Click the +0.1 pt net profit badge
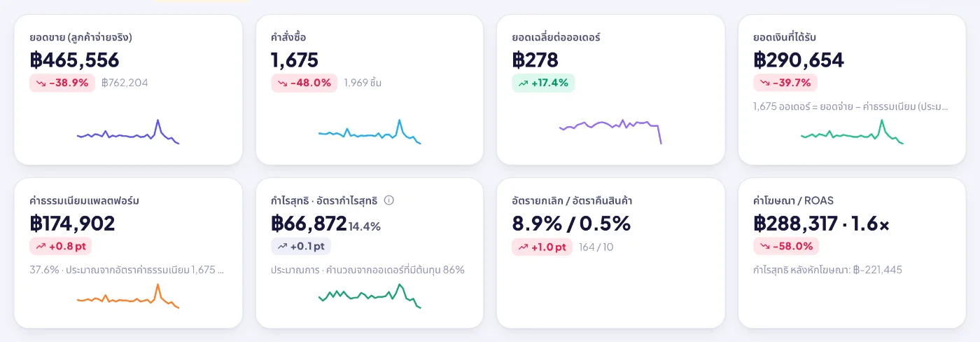The height and width of the screenshot is (342, 980). coord(301,246)
